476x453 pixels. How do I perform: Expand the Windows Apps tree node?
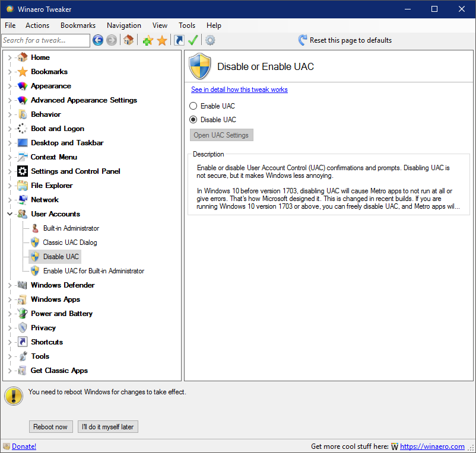9,299
